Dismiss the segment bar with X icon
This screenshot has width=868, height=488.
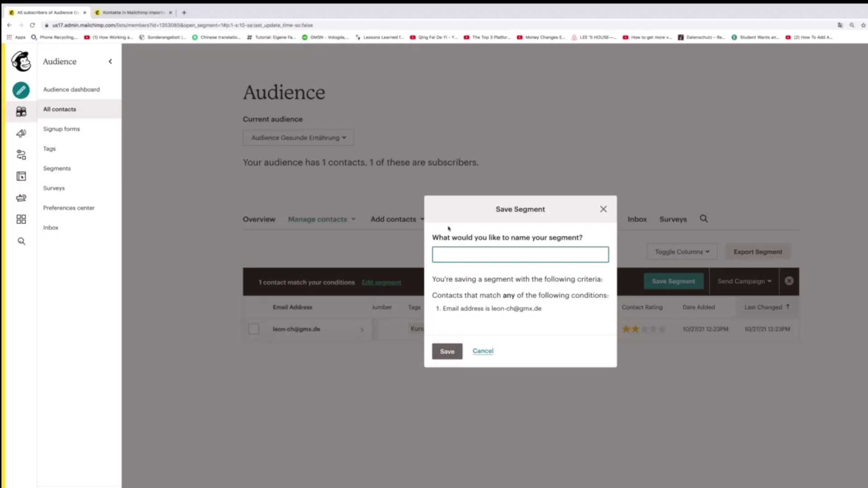click(789, 281)
